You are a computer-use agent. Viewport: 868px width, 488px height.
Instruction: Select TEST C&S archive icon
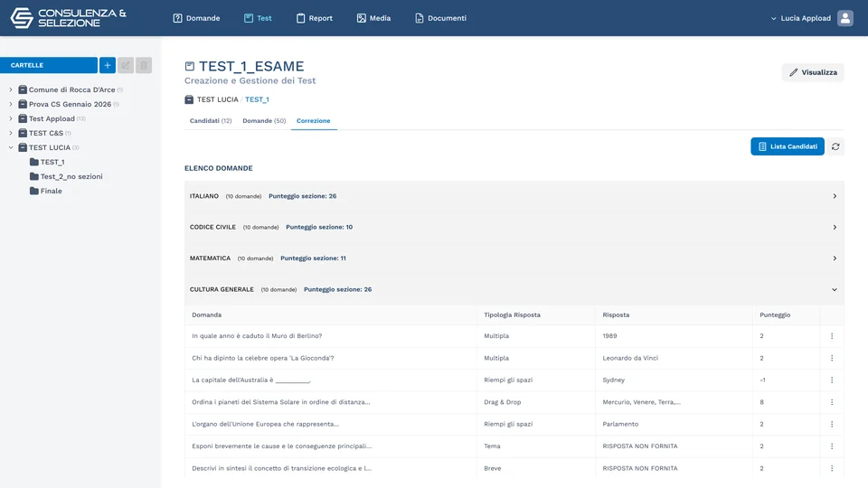[23, 133]
